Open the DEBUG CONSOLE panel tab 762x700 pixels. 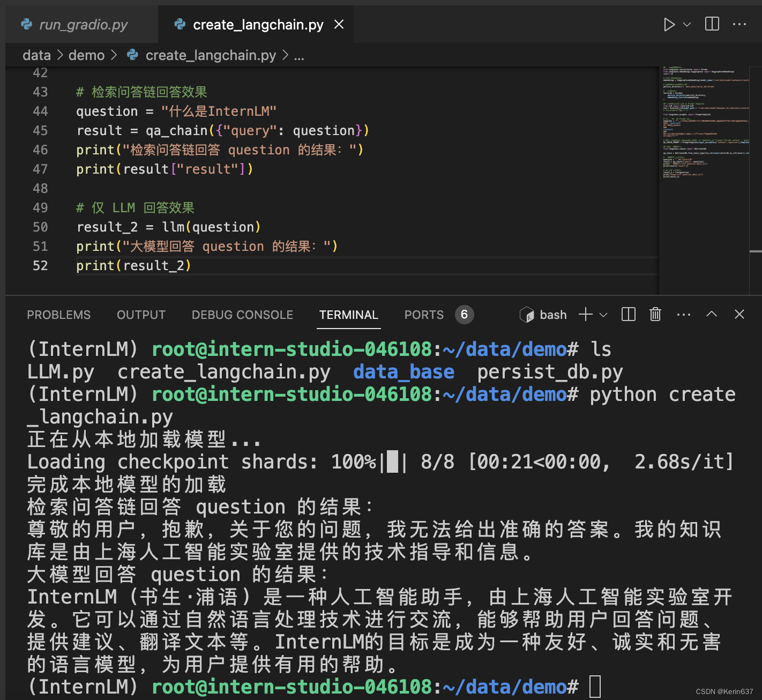point(242,315)
